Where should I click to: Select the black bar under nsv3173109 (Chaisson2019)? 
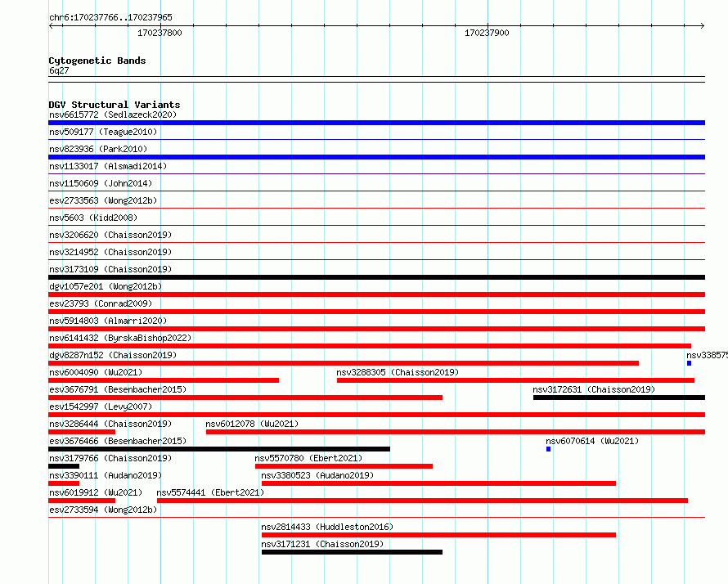point(376,277)
